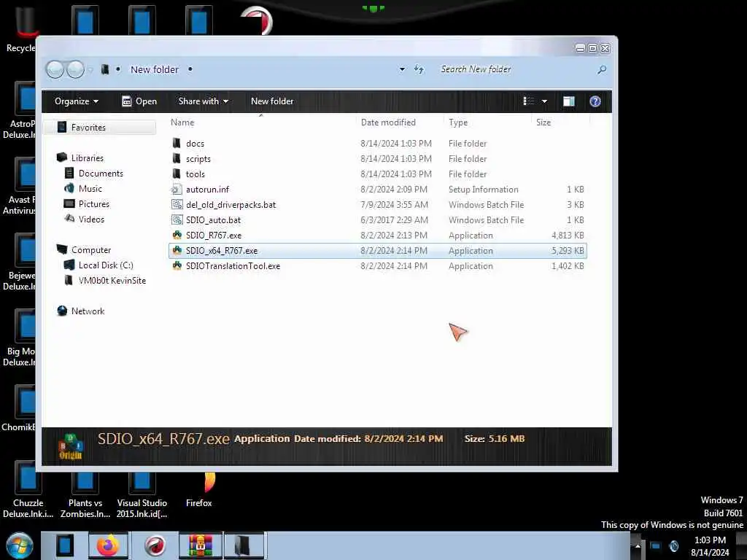Image resolution: width=747 pixels, height=560 pixels.
Task: Open the address bar history dropdown
Action: [x=402, y=69]
